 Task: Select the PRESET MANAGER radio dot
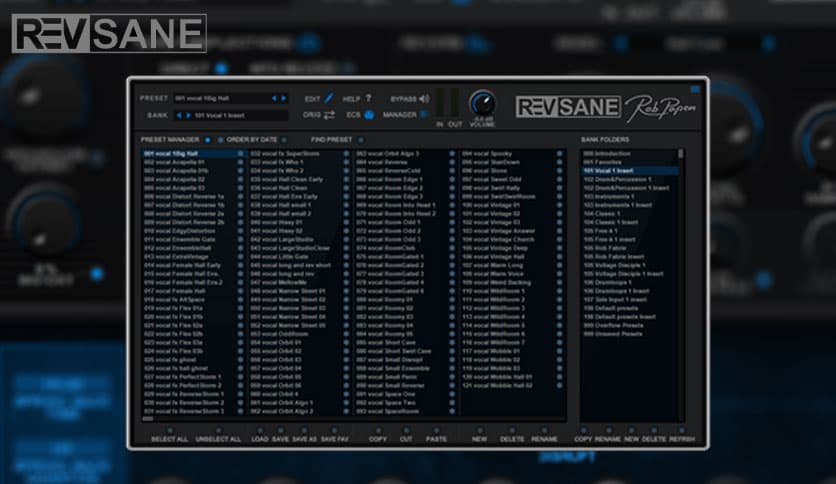[x=207, y=140]
